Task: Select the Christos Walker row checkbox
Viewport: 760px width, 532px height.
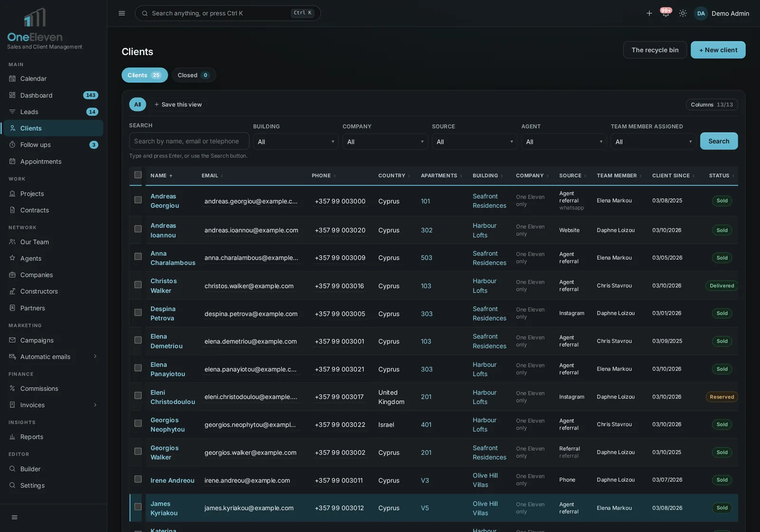Action: click(x=138, y=285)
